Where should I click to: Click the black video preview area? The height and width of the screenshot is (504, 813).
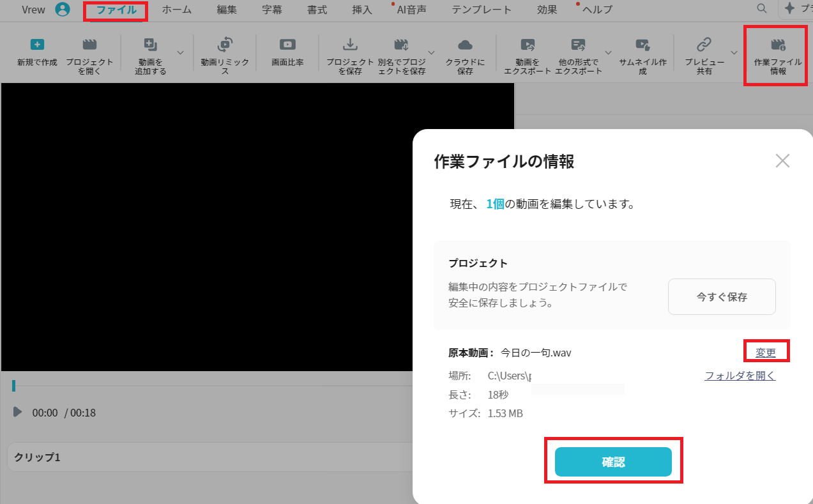point(257,227)
